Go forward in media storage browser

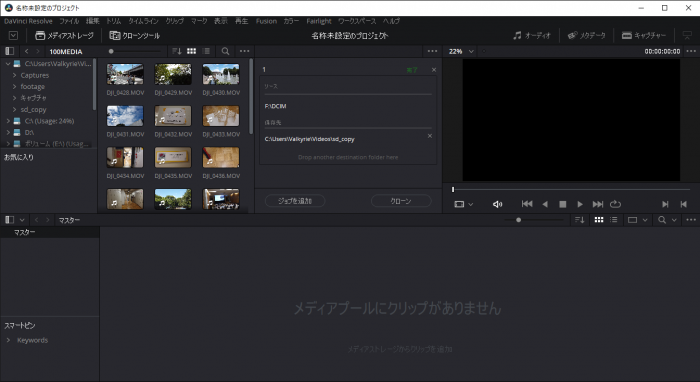[38, 52]
